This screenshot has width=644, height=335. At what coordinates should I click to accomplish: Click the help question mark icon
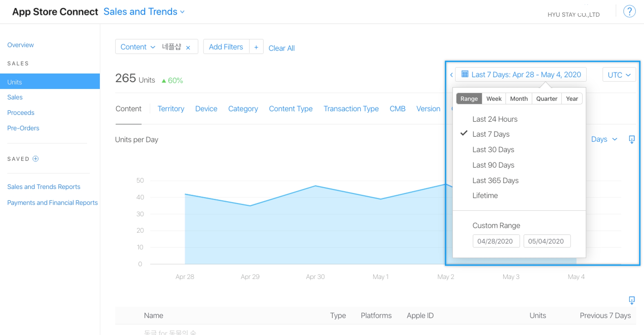coord(629,12)
